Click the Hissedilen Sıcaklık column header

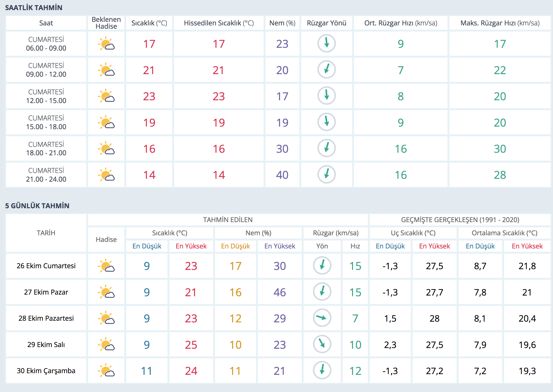click(219, 23)
